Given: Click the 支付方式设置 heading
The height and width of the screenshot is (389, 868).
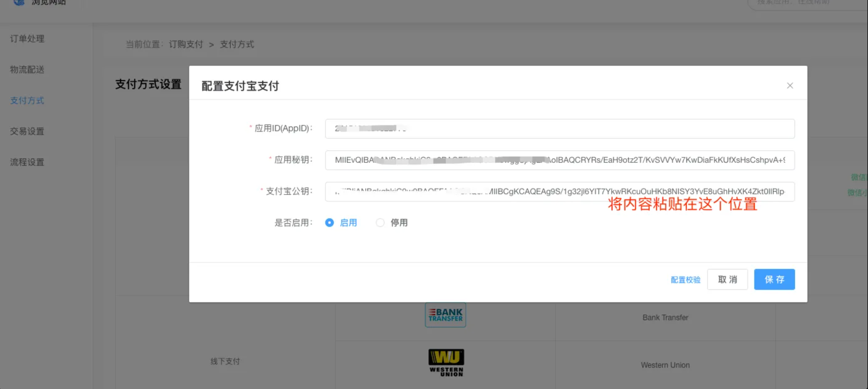Looking at the screenshot, I should click(x=148, y=84).
